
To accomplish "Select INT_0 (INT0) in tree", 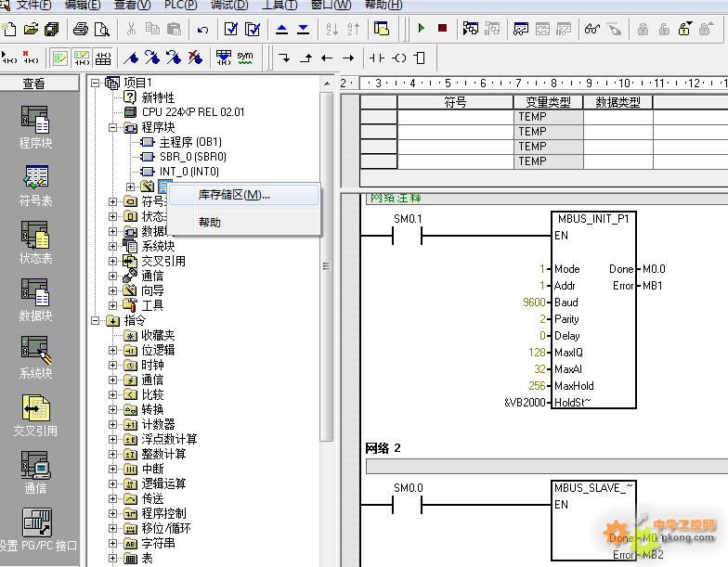I will [x=189, y=171].
